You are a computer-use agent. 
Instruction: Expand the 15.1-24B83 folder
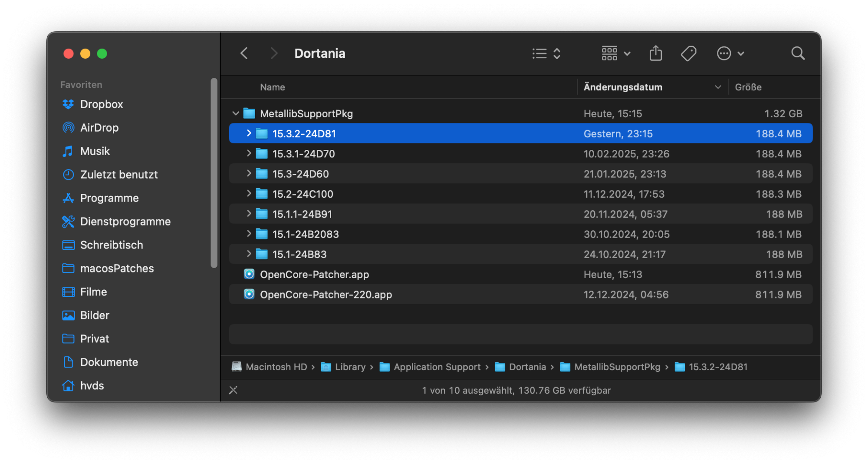pyautogui.click(x=249, y=254)
